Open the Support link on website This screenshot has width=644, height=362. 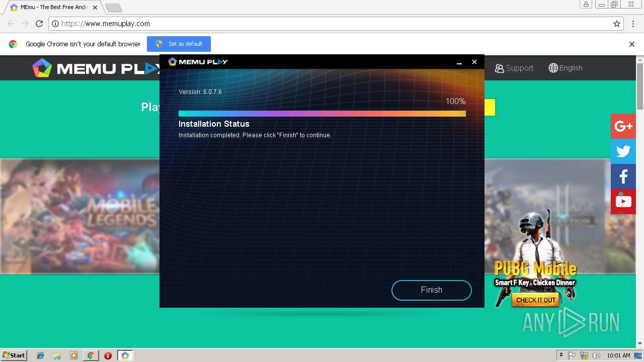(x=514, y=68)
